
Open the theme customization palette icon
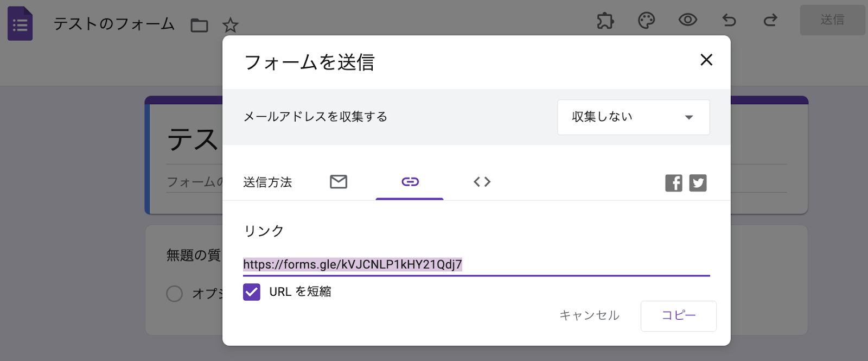tap(646, 20)
